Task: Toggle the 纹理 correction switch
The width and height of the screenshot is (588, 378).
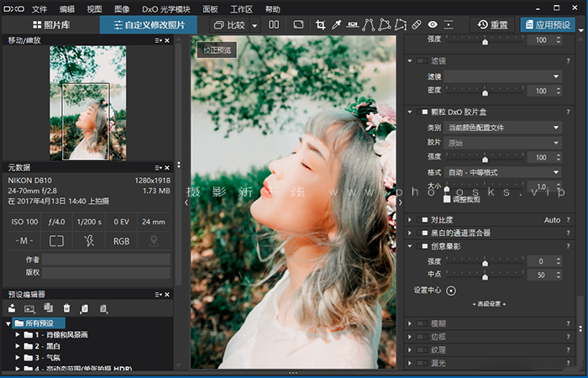Action: pos(423,350)
